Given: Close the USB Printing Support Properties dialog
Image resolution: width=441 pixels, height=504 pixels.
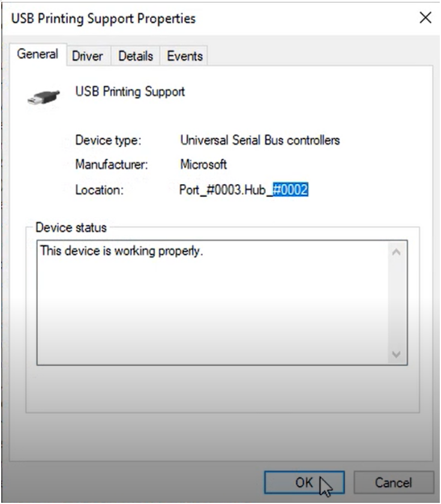Looking at the screenshot, I should click(425, 17).
